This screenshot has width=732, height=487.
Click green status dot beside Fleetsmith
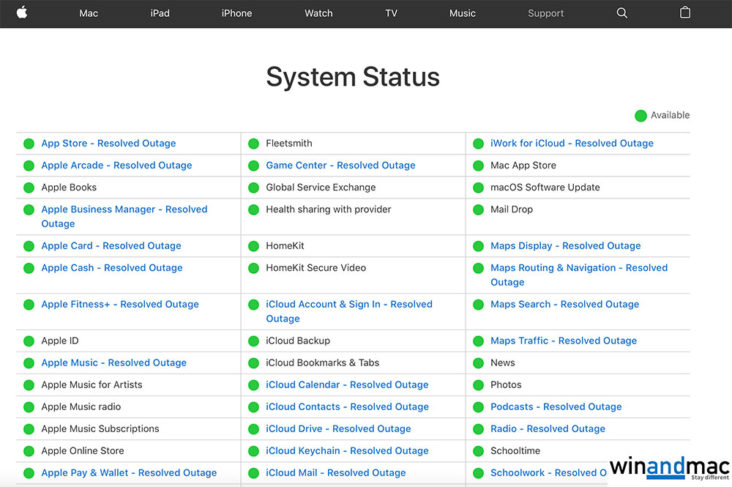click(254, 144)
